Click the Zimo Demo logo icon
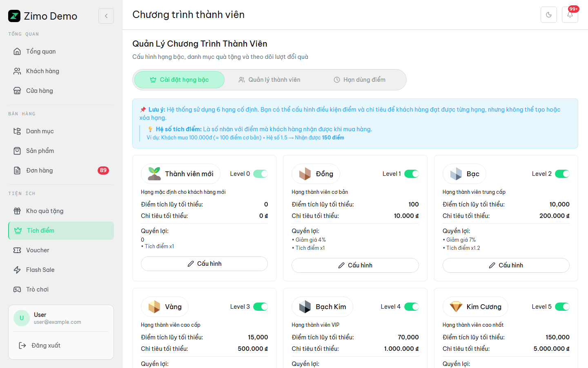The image size is (588, 368). [14, 16]
